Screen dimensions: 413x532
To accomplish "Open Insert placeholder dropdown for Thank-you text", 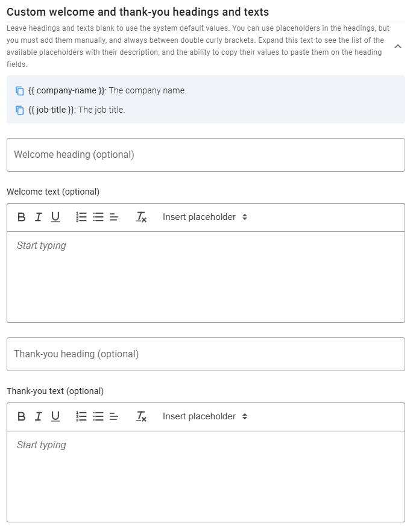I will click(204, 416).
